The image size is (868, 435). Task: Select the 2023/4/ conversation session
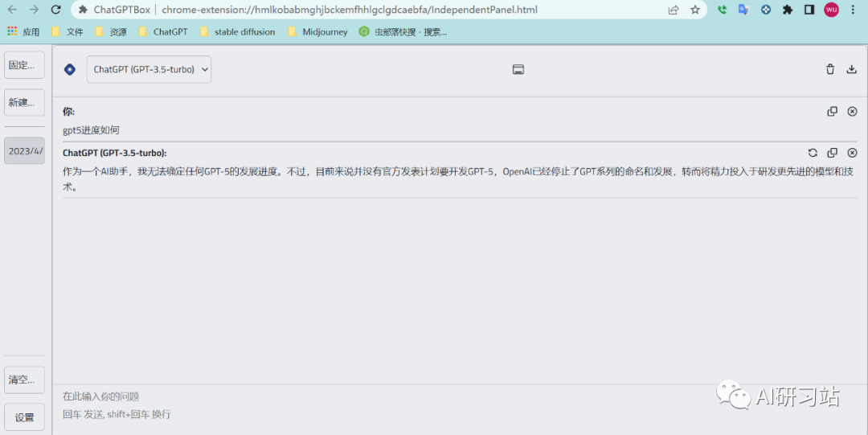(24, 150)
